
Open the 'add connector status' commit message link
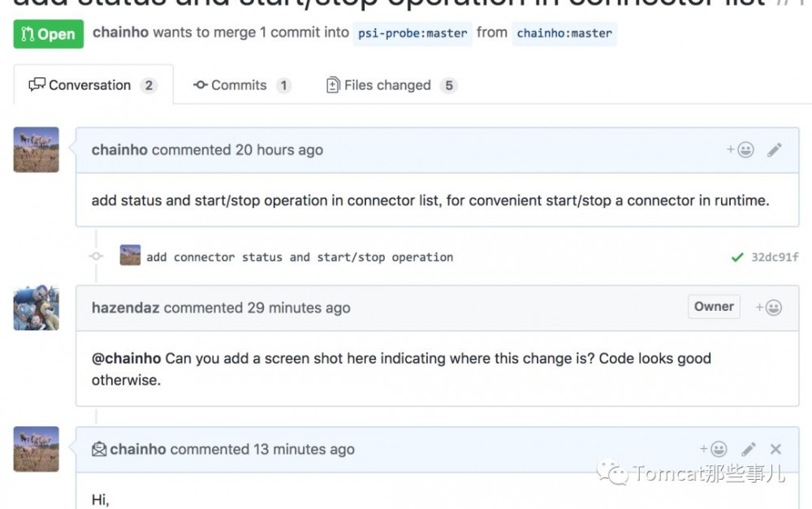[x=300, y=257]
